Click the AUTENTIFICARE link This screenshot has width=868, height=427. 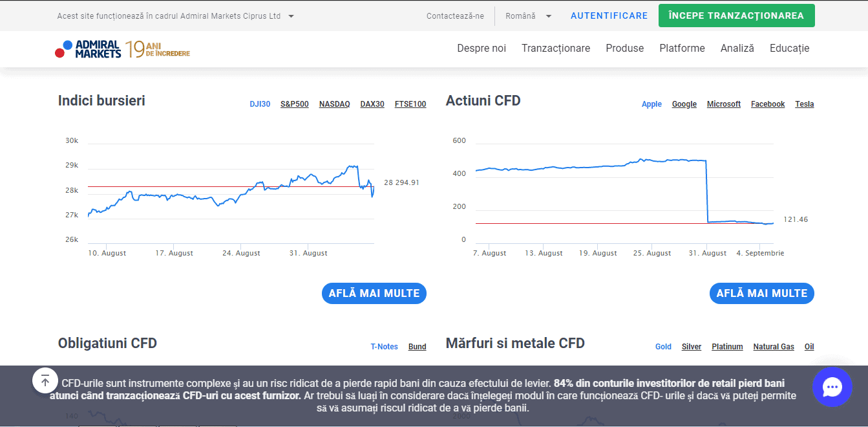tap(609, 16)
